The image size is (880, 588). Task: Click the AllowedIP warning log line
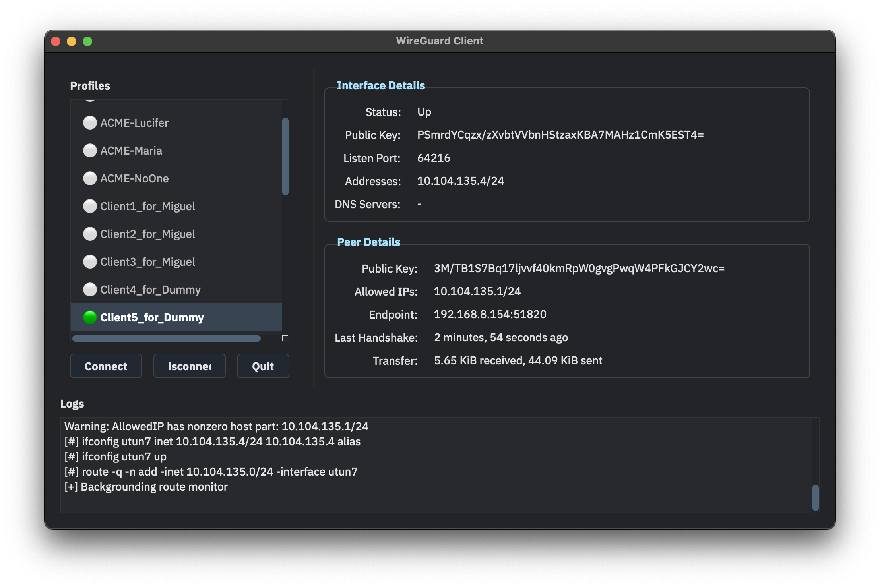[x=216, y=426]
